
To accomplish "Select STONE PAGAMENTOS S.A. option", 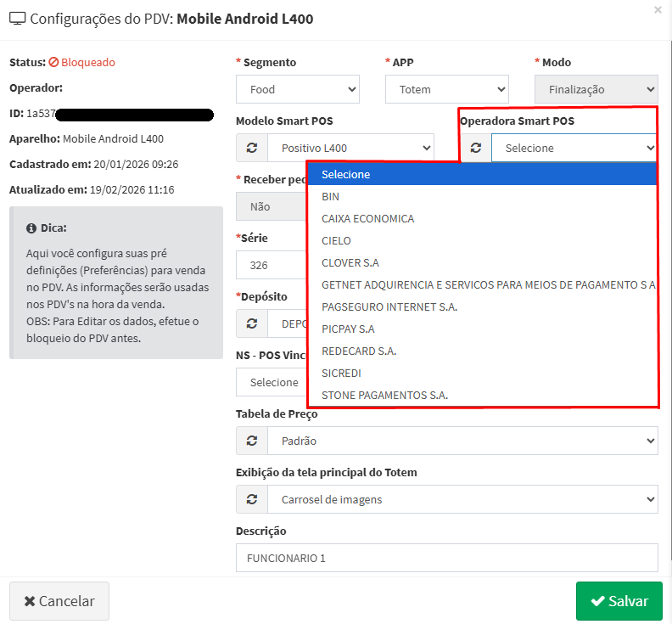I will click(384, 395).
